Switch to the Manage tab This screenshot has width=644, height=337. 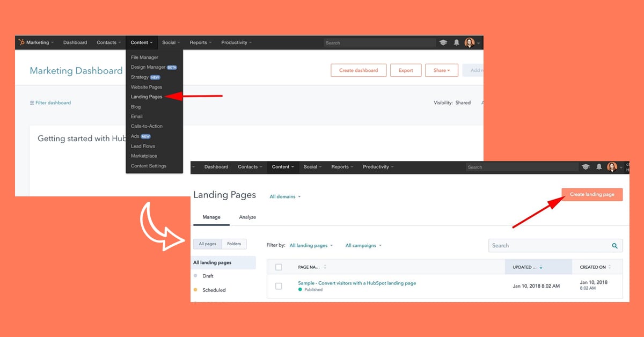[x=211, y=217]
